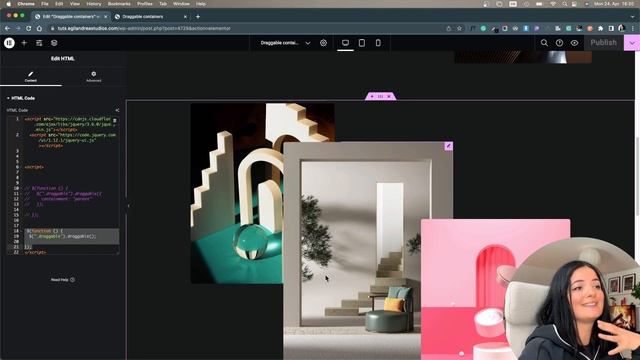This screenshot has height=360, width=640.
Task: Close the second Draggable containers tab
Action: tap(185, 17)
